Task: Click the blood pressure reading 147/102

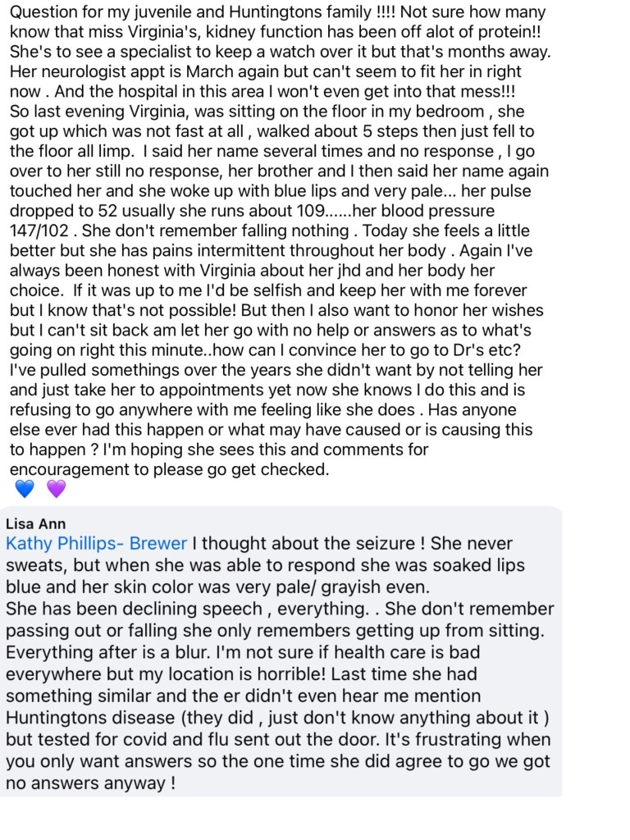Action: (40, 231)
